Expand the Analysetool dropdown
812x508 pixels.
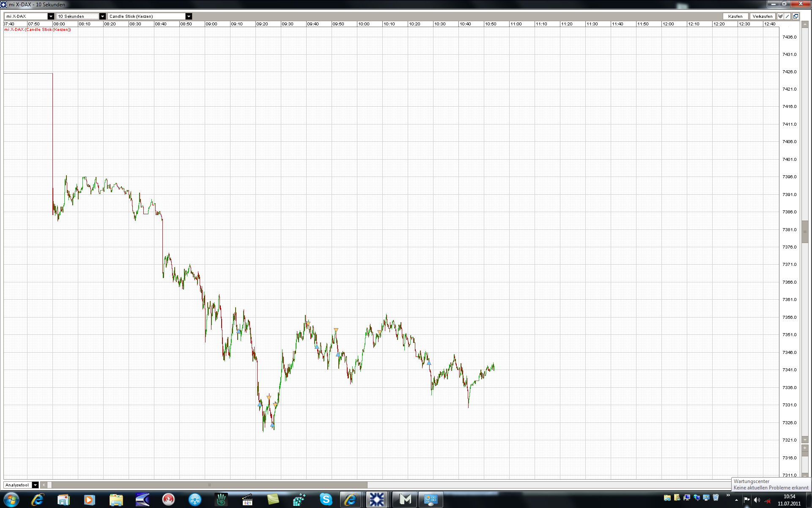pyautogui.click(x=35, y=485)
